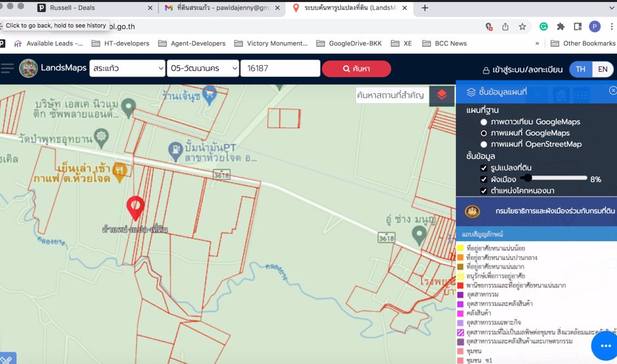Open the district dropdown showing 05-วัฒนานคร

202,68
